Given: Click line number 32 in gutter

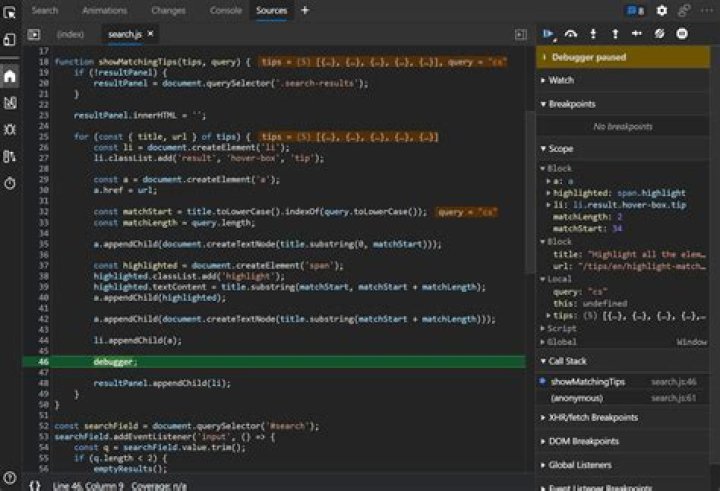Looking at the screenshot, I should pyautogui.click(x=43, y=212).
